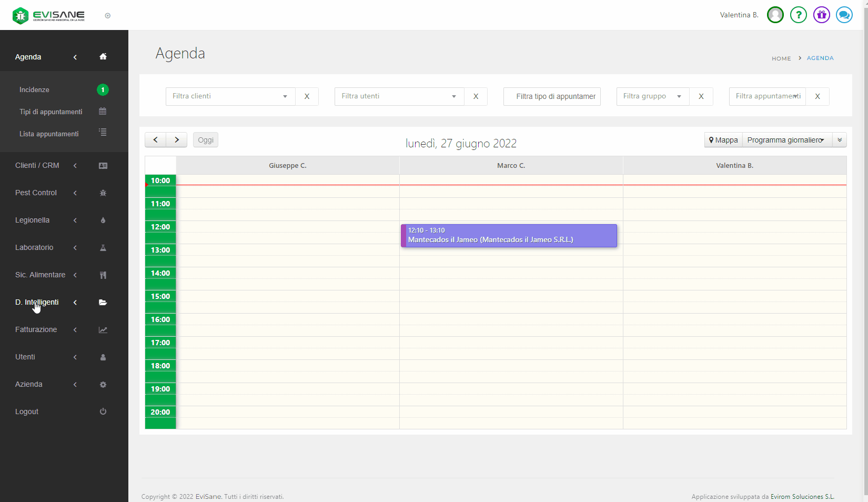868x502 pixels.
Task: Click the home icon in sidebar
Action: 103,57
